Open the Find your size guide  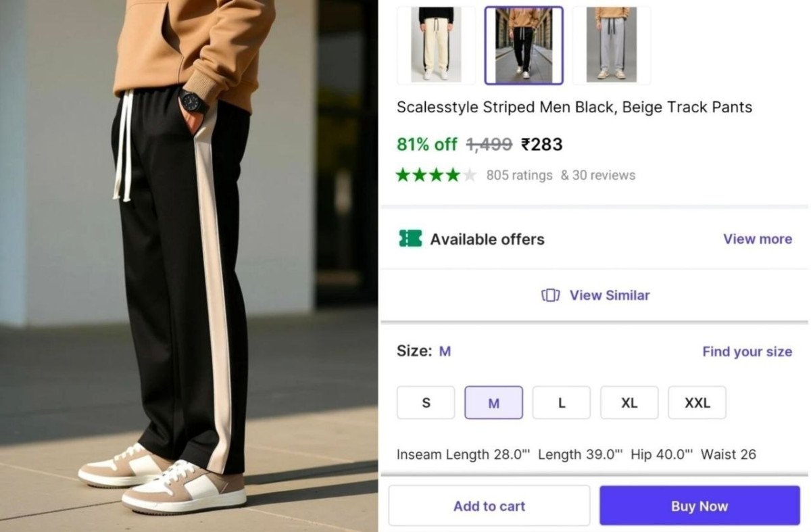click(x=747, y=352)
